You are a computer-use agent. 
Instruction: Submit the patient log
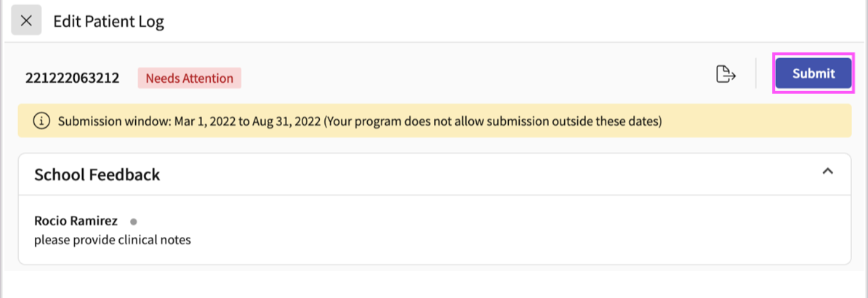tap(813, 73)
